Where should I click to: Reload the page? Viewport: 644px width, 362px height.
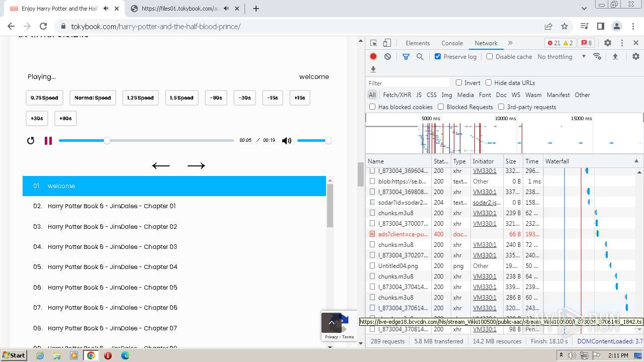click(43, 26)
